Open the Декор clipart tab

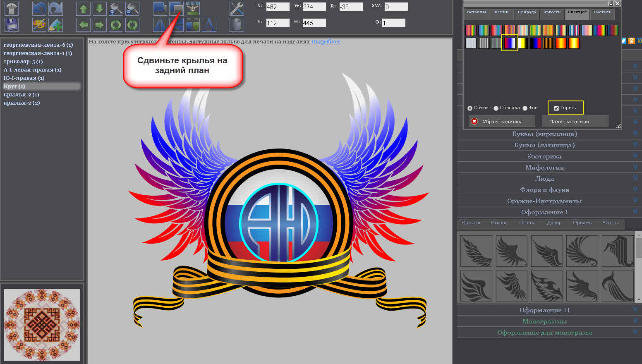pos(554,223)
